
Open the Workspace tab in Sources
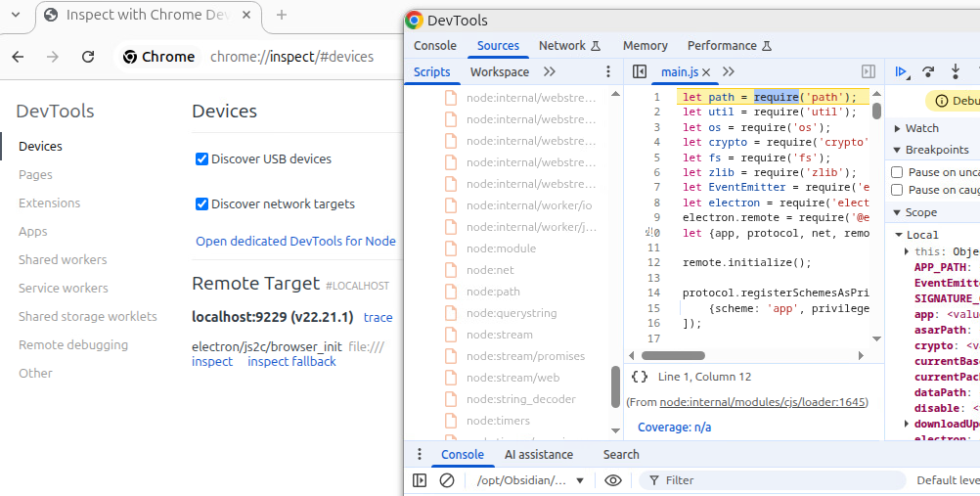click(x=499, y=72)
